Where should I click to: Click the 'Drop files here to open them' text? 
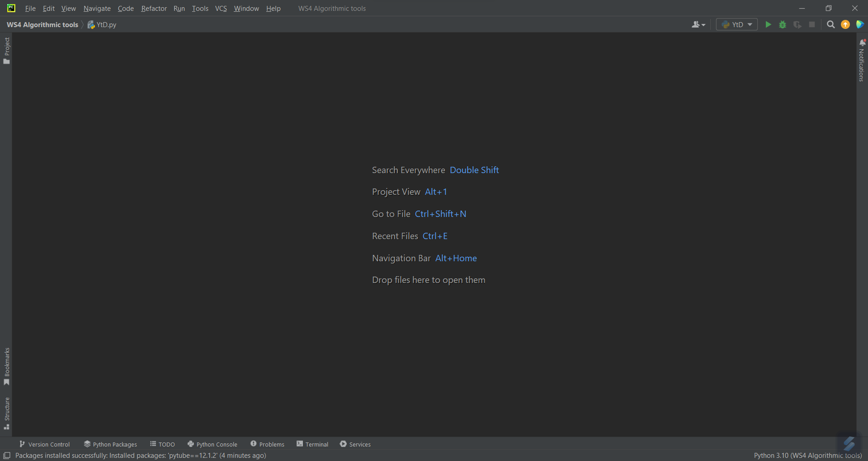[429, 280]
